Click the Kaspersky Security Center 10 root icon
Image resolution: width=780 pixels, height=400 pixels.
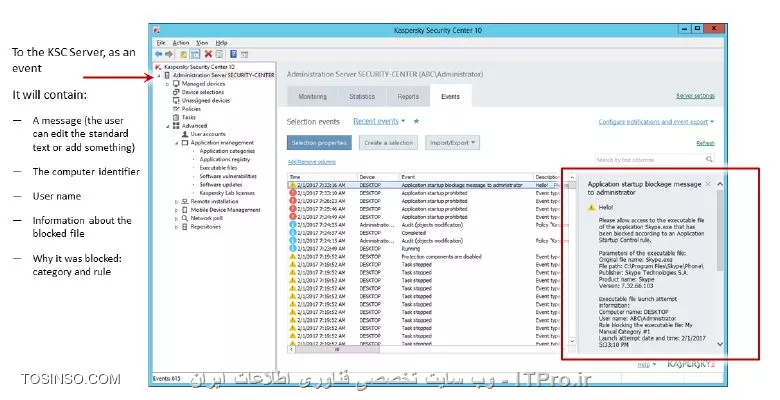(158, 67)
